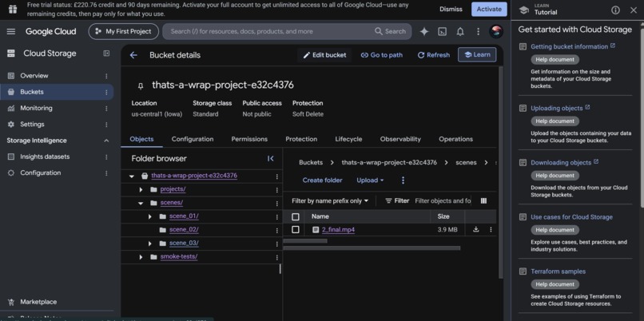
Task: Open options for Overview sidebar item
Action: pos(106,76)
